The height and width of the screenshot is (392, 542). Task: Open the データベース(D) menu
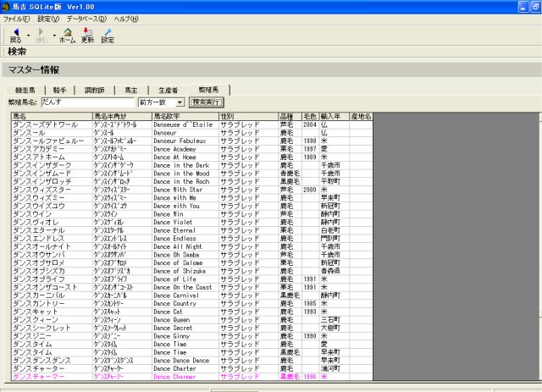tap(86, 18)
